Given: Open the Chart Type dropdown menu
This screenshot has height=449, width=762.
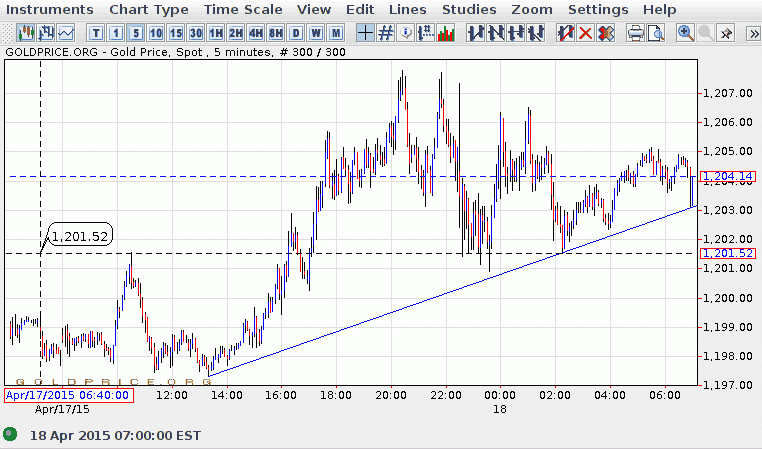Looking at the screenshot, I should (148, 9).
